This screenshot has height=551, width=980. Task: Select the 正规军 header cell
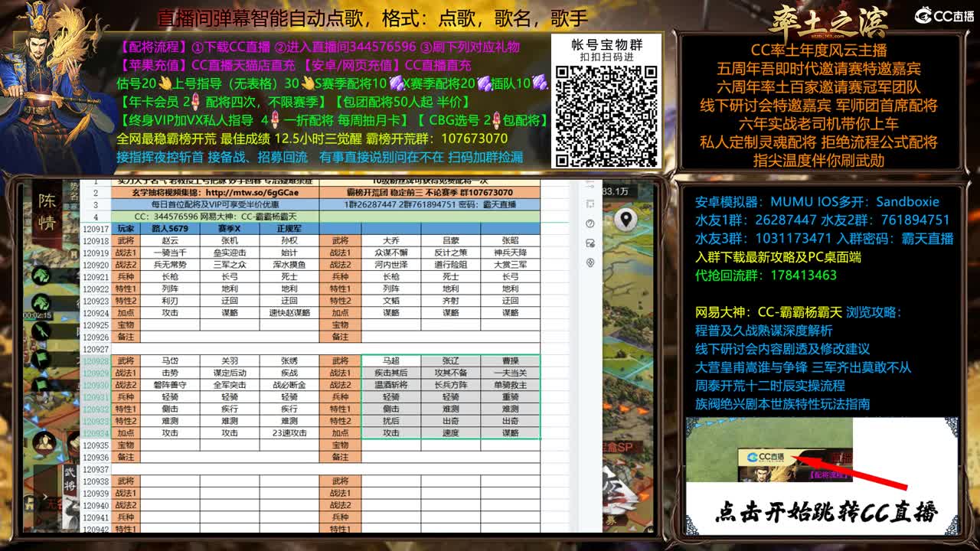click(x=289, y=229)
